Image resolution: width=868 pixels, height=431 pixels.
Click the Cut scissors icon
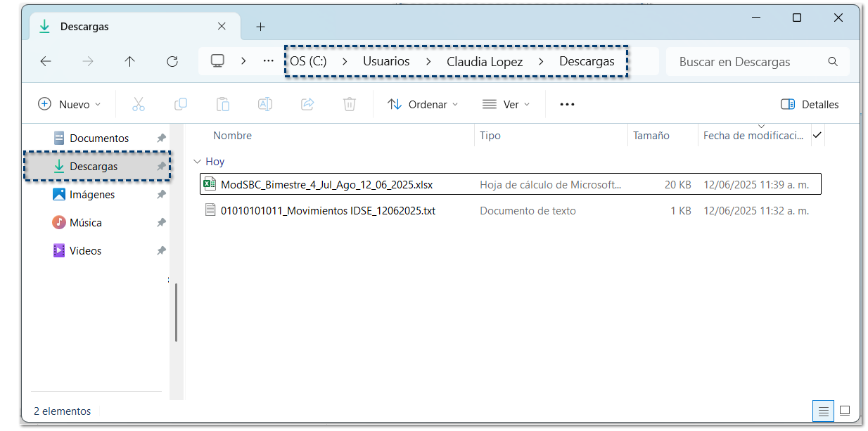(138, 104)
